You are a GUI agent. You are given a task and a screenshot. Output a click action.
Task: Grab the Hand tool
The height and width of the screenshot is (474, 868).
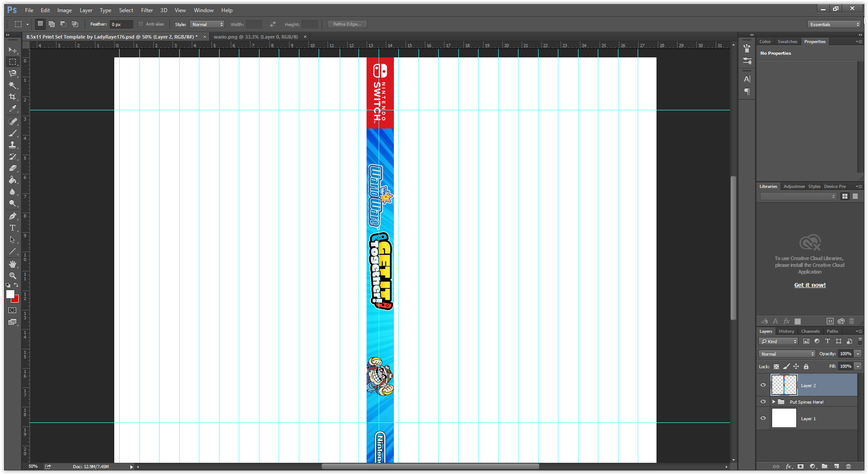(13, 264)
